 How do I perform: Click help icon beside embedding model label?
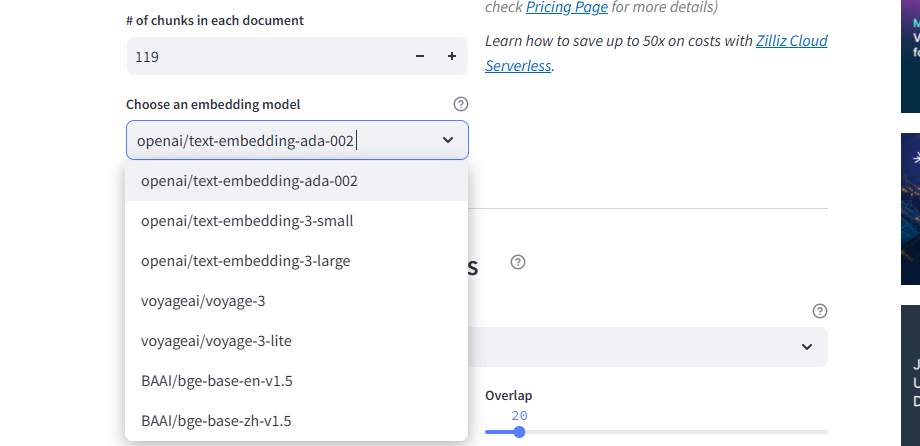[x=460, y=104]
